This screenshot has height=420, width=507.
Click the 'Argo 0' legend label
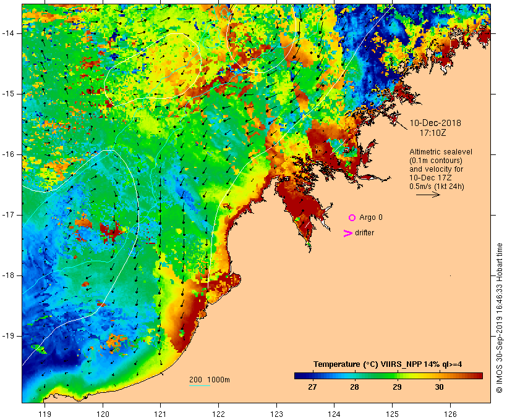click(371, 217)
